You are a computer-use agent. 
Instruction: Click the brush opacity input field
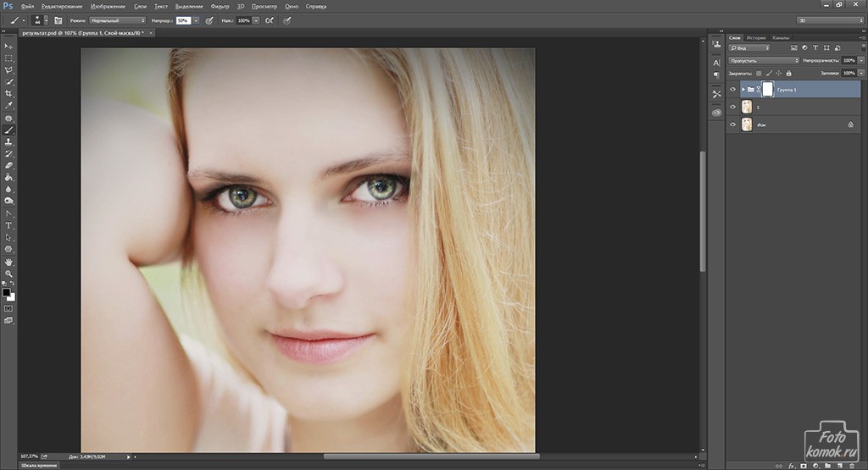point(183,20)
